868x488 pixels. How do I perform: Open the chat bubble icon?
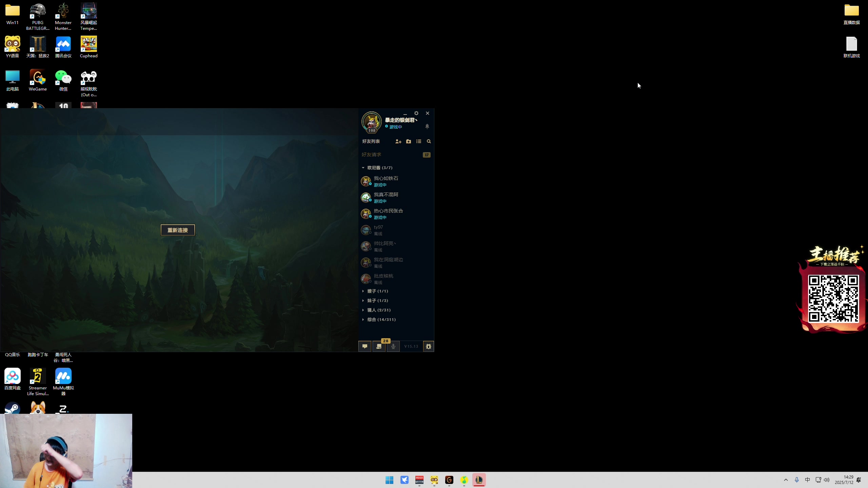[x=365, y=346]
